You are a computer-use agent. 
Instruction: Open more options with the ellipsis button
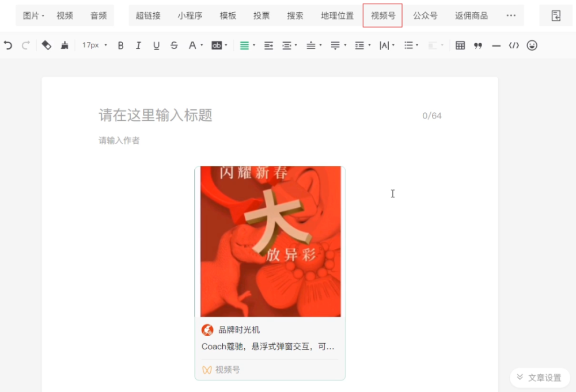coord(511,16)
